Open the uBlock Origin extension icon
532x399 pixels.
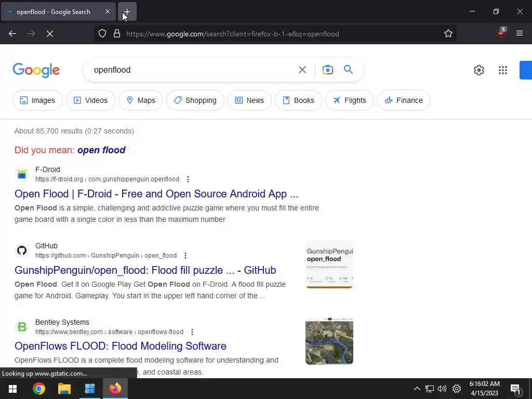click(x=501, y=32)
